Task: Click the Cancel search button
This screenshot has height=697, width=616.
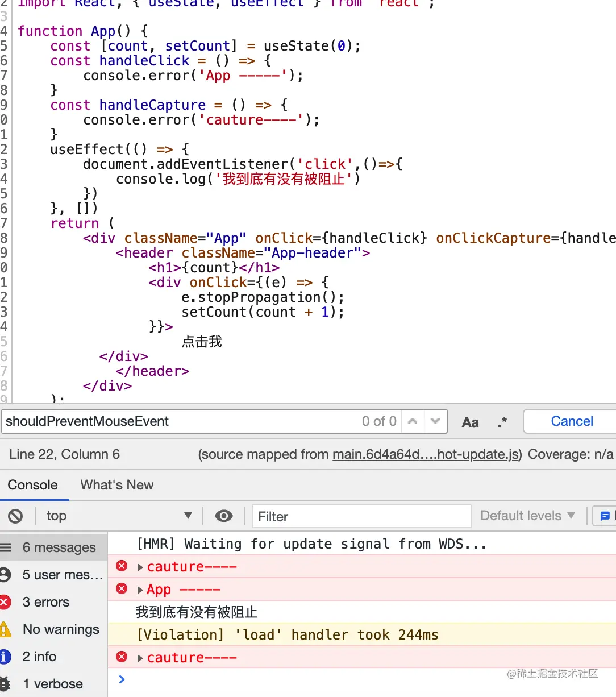Action: (x=571, y=421)
